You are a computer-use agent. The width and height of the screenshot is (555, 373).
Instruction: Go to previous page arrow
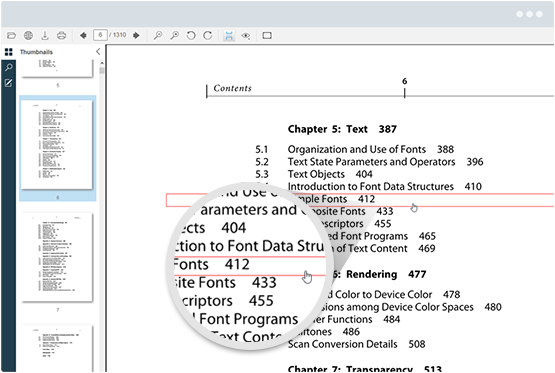pos(83,35)
